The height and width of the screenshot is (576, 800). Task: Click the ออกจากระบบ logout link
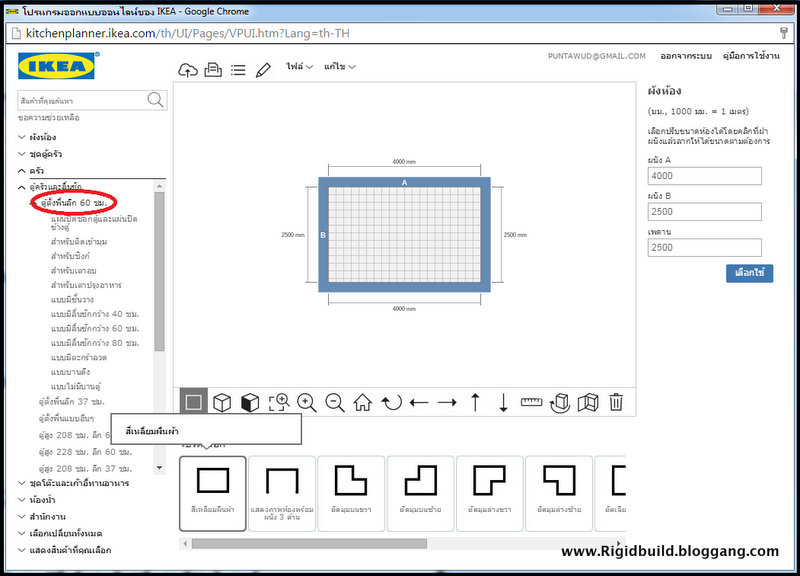[684, 56]
